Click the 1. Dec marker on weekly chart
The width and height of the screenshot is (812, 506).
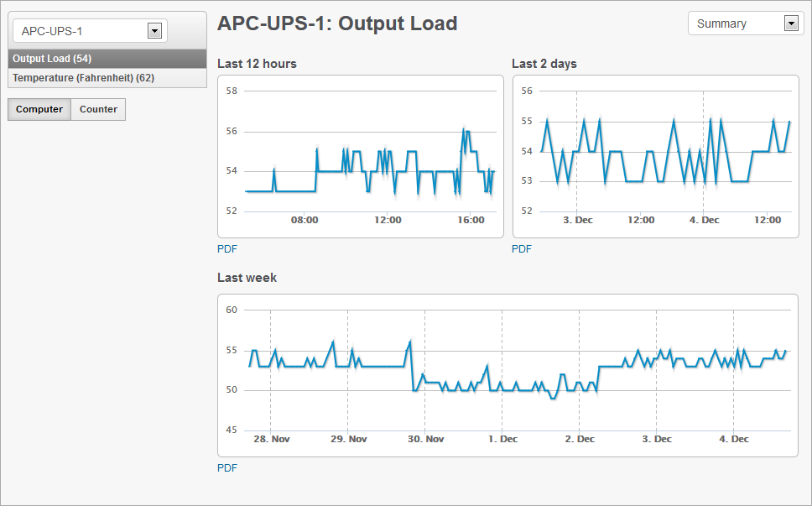[502, 439]
